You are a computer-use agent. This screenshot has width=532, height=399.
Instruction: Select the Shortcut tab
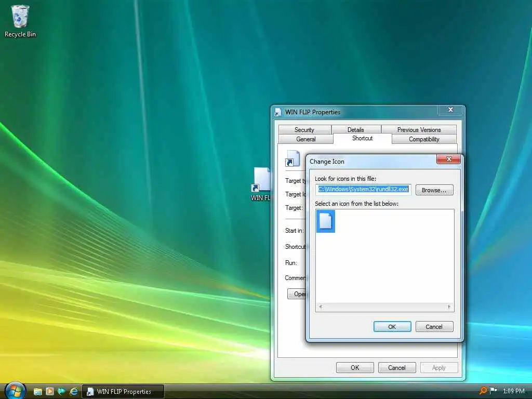pyautogui.click(x=362, y=138)
